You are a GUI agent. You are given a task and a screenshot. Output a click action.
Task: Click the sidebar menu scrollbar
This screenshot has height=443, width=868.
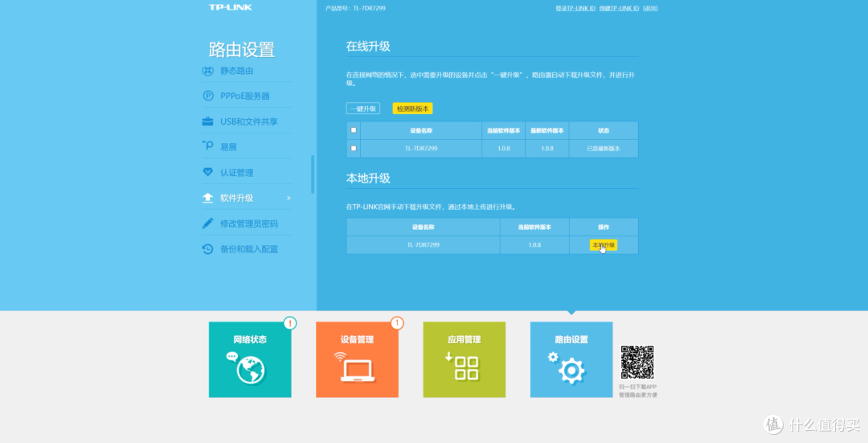pos(313,174)
